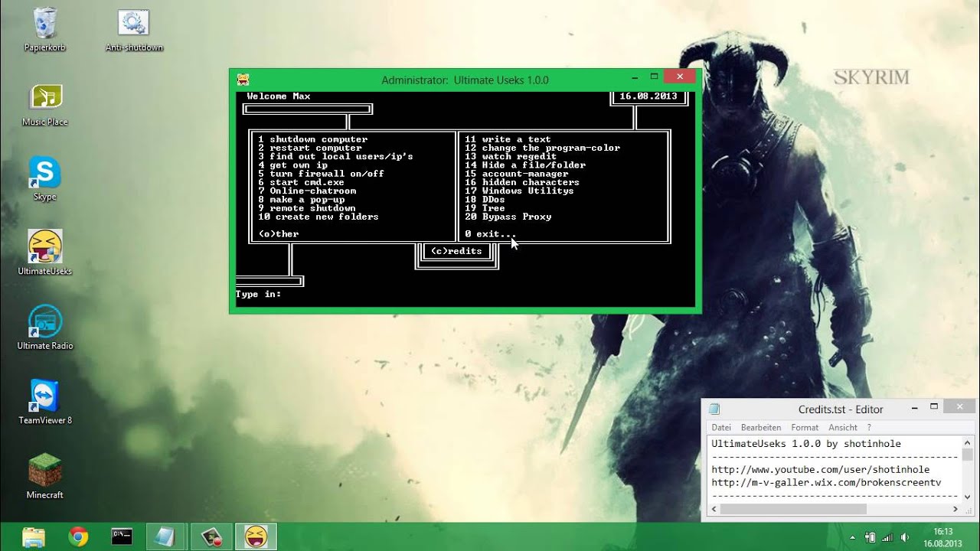The height and width of the screenshot is (551, 980).
Task: Click the '17 Windows Utilitys' text
Action: coord(520,191)
